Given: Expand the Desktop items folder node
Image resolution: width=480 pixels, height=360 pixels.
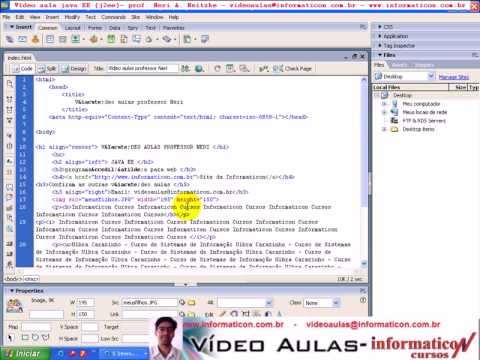Looking at the screenshot, I should click(x=384, y=129).
